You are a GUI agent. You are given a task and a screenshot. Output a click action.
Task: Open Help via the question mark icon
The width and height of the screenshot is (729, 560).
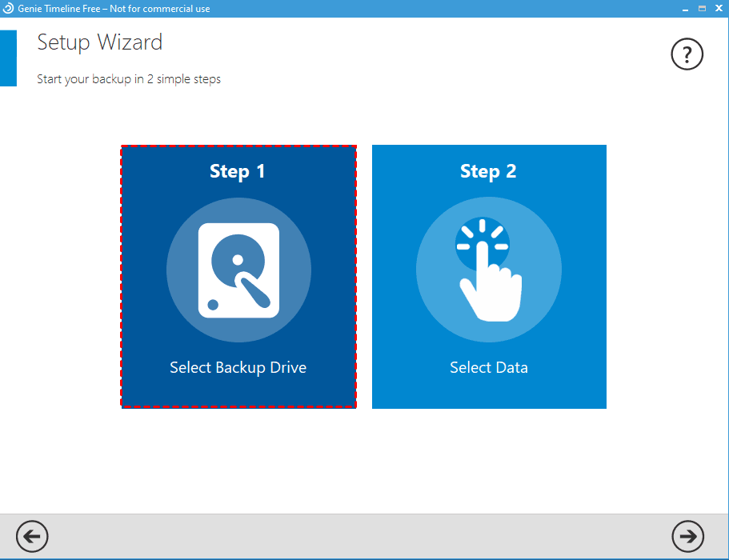coord(687,54)
